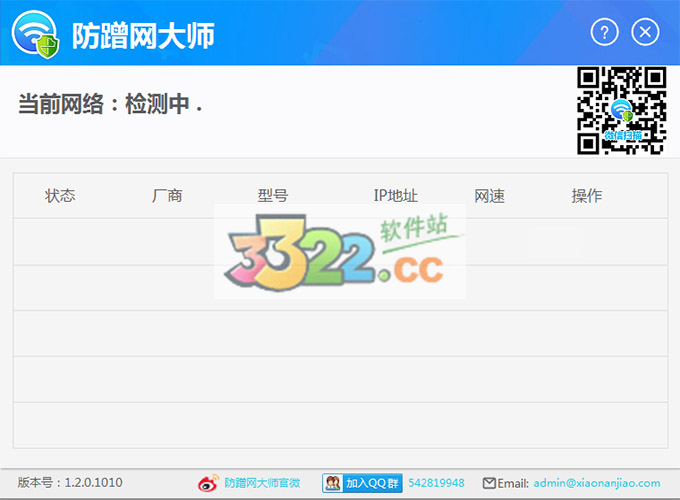Click the 加入QQ群 button
Screen dimensions: 680x500
tap(362, 483)
